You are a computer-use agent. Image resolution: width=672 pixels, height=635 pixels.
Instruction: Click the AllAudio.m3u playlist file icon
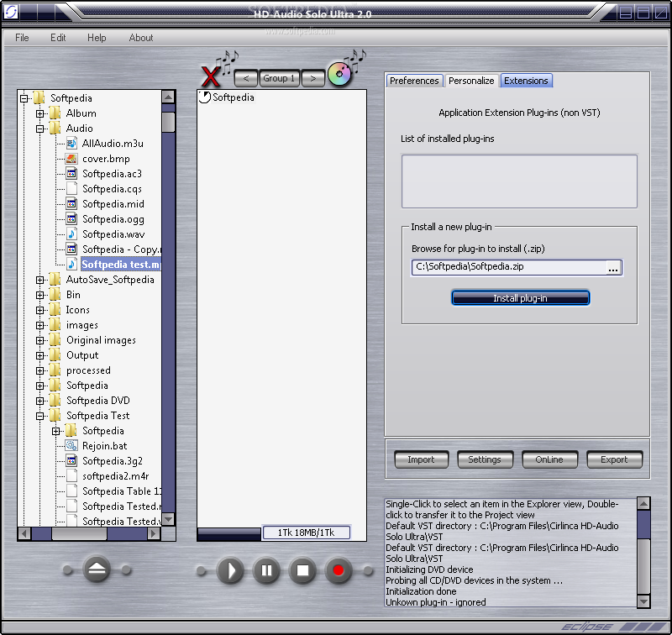pos(71,144)
